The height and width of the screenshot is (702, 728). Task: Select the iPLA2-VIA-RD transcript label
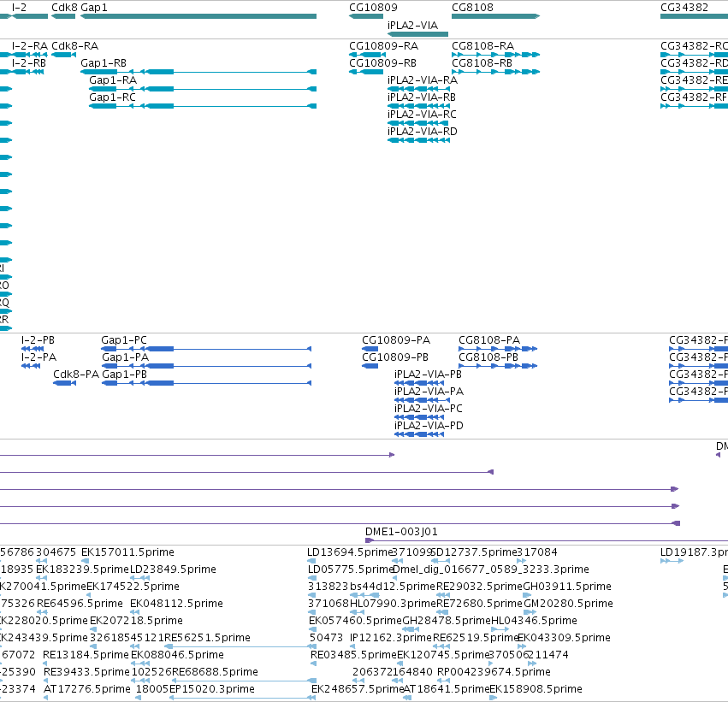pyautogui.click(x=423, y=132)
